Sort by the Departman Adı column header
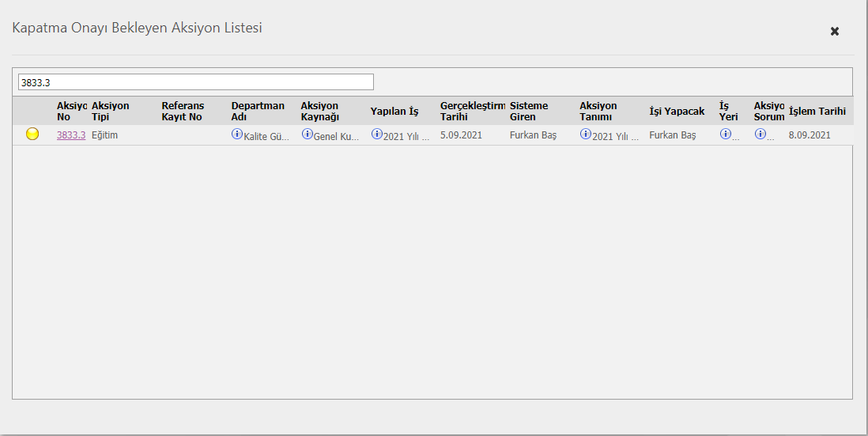This screenshot has width=868, height=436. click(258, 111)
